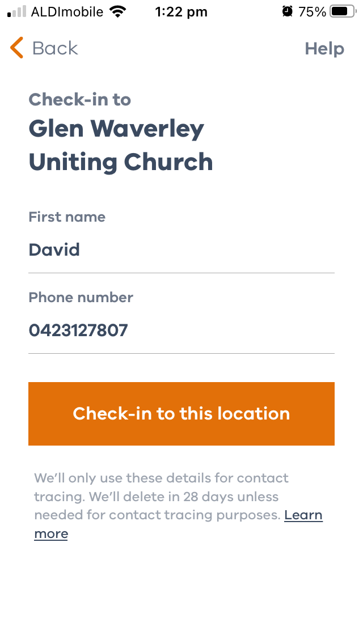
Task: Tap the alarm clock status icon
Action: tap(288, 11)
